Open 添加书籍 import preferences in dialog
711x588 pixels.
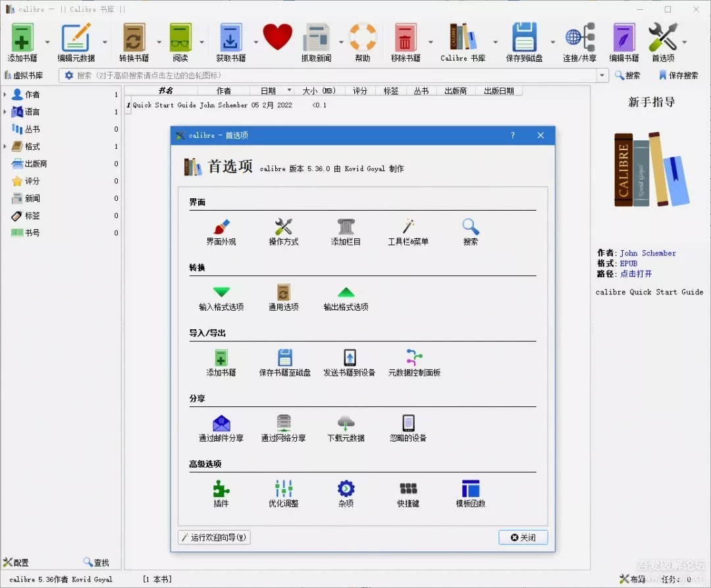pos(221,363)
